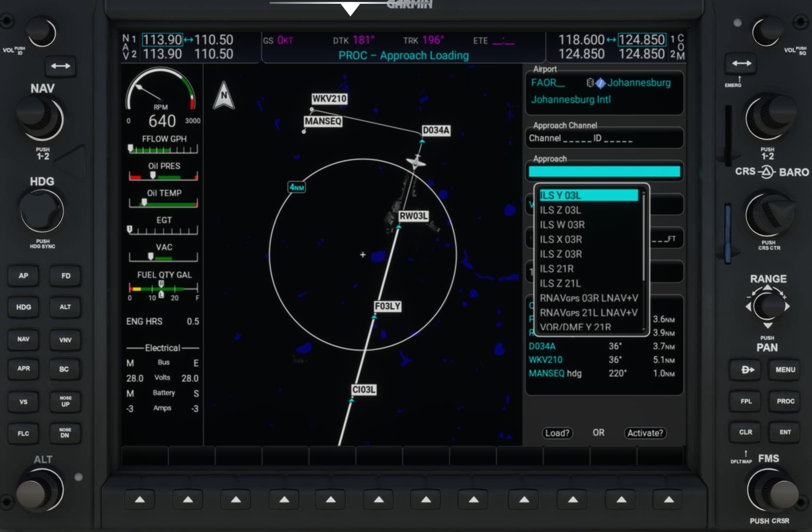The height and width of the screenshot is (532, 812).
Task: Click the COM frequency swap arrow button
Action: point(741,63)
